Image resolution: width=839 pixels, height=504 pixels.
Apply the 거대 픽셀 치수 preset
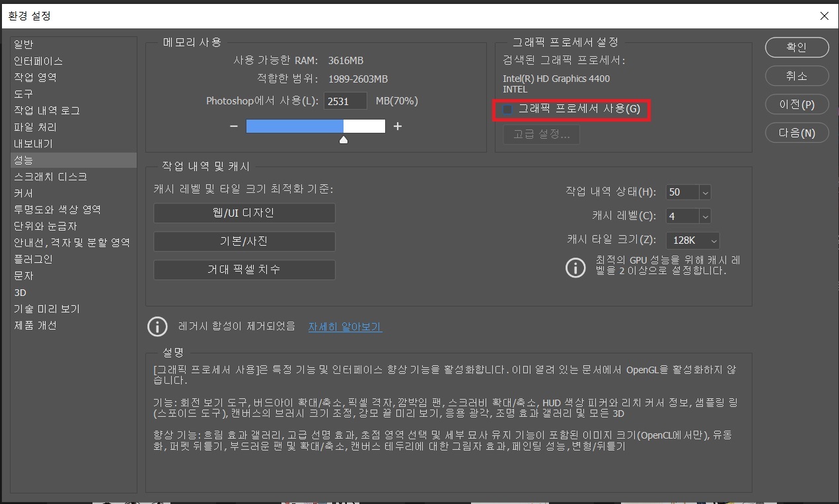click(244, 270)
